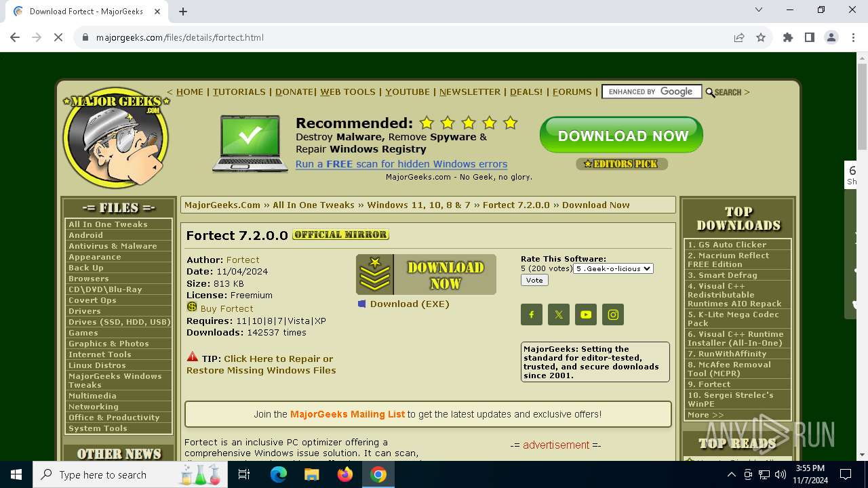Open the Chrome three-dot menu
The image size is (868, 488).
click(x=852, y=37)
